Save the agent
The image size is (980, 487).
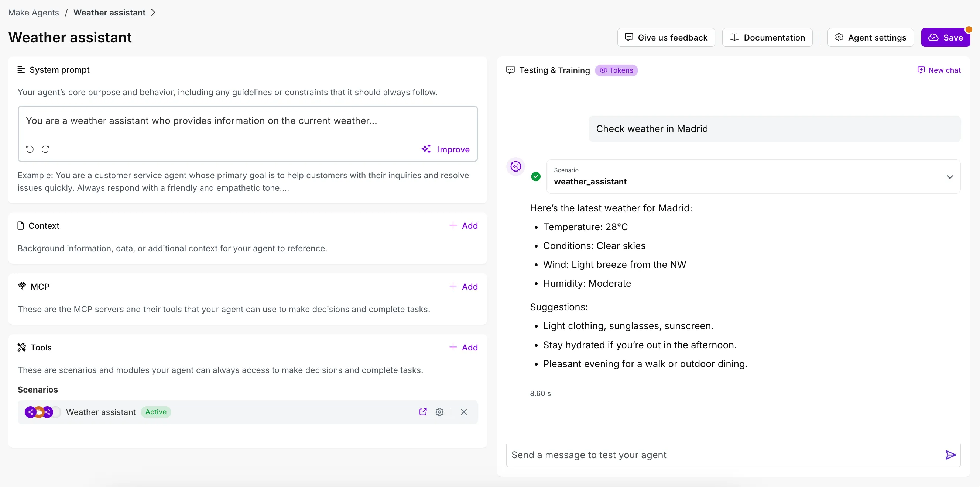pyautogui.click(x=945, y=37)
